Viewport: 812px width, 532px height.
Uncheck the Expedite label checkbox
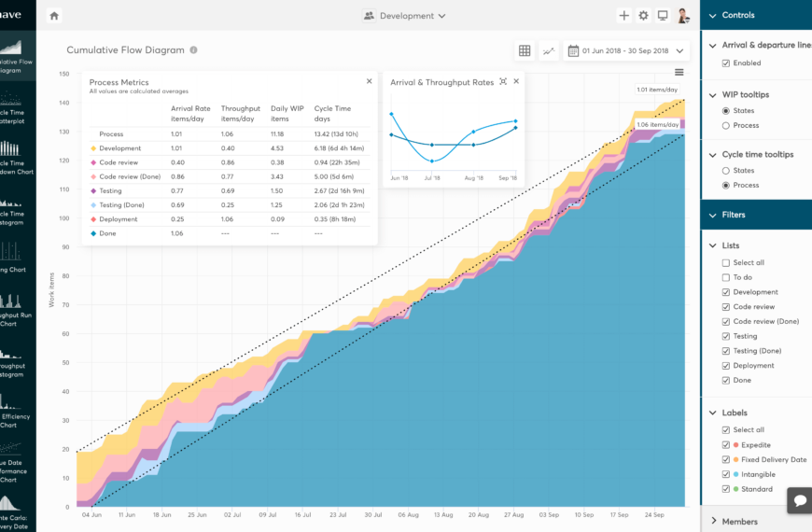pos(726,445)
